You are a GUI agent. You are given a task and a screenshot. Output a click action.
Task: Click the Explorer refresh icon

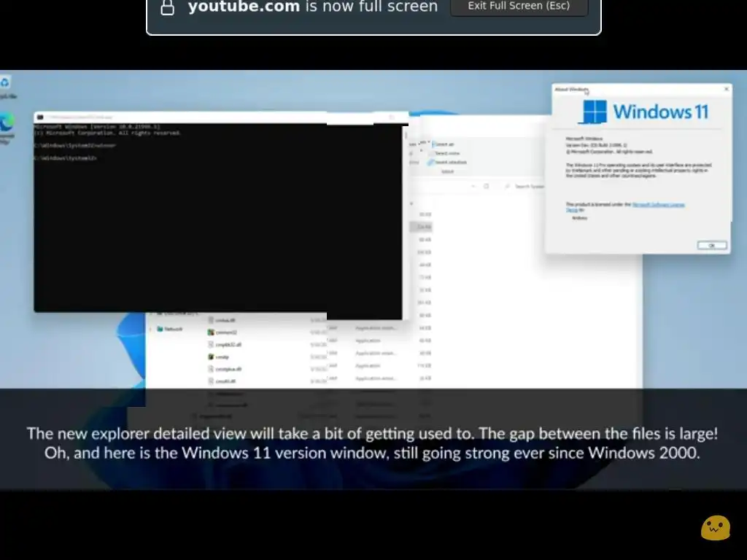point(486,186)
